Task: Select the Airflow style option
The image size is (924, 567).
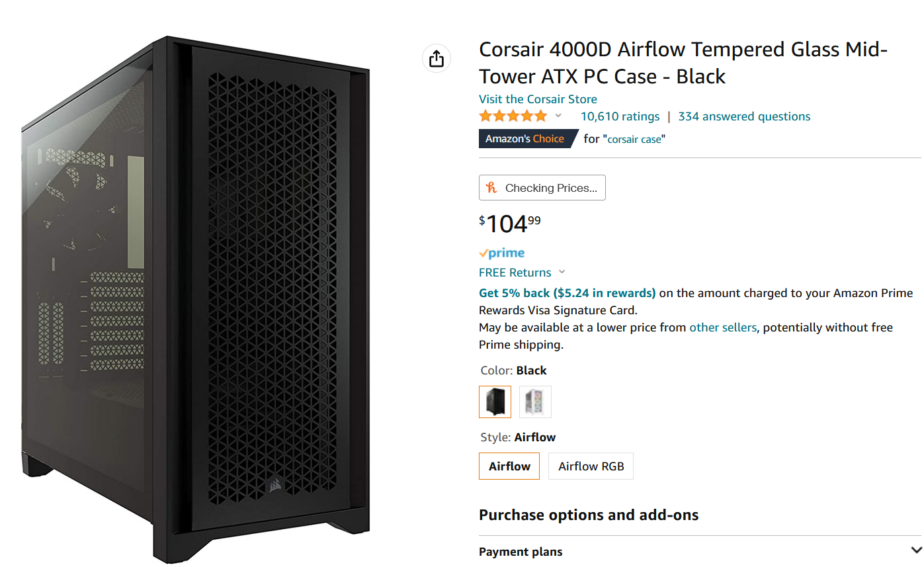Action: (x=509, y=466)
